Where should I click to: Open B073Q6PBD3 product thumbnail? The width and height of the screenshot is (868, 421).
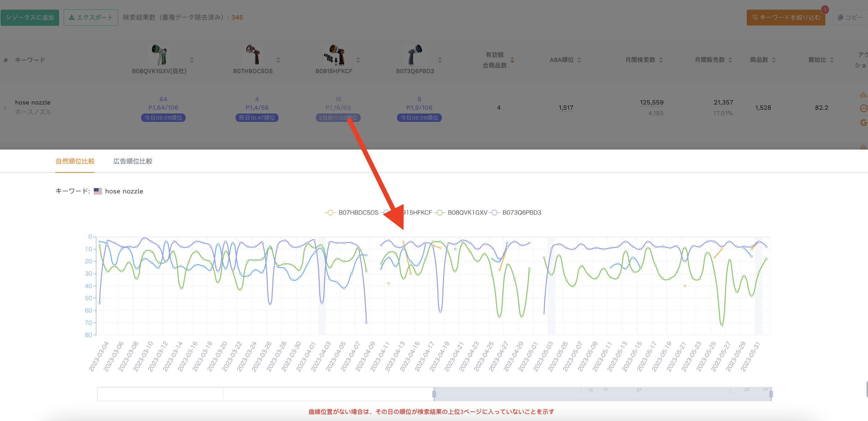pos(415,55)
